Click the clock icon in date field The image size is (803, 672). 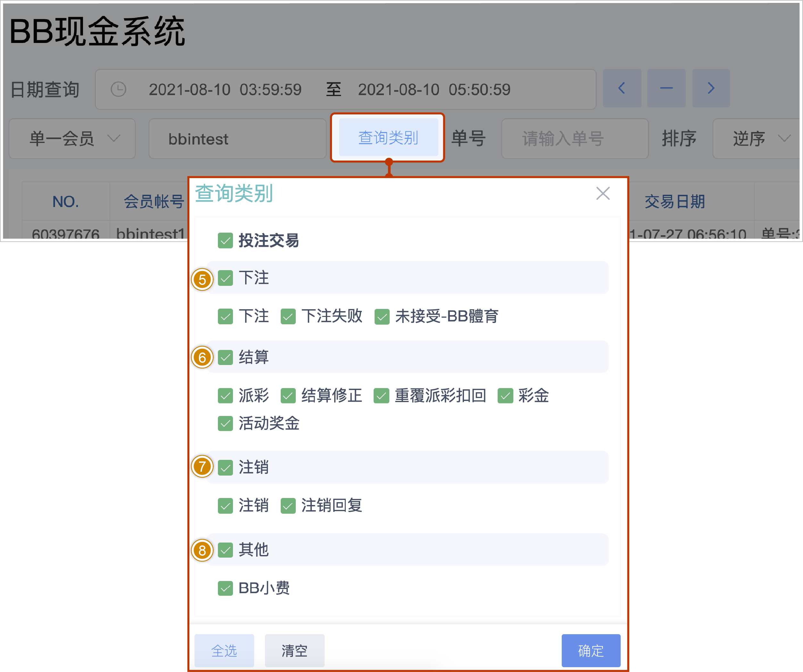click(x=118, y=89)
